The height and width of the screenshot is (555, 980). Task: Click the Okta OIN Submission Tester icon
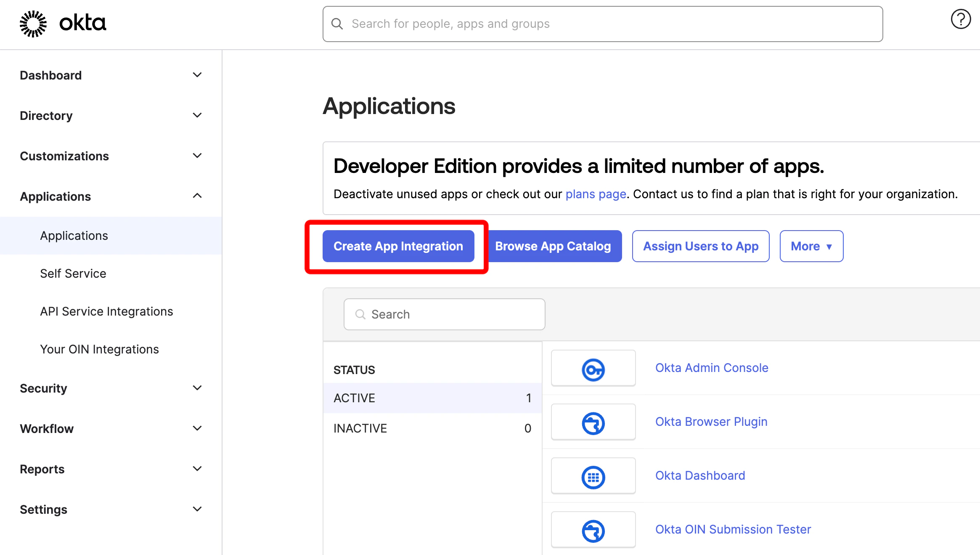coord(593,529)
